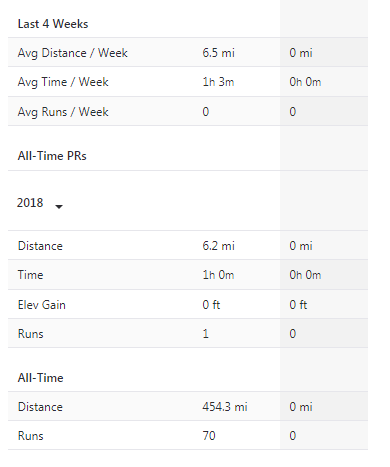390x467 pixels.
Task: Click the All-Time PRs heading
Action: 52,156
